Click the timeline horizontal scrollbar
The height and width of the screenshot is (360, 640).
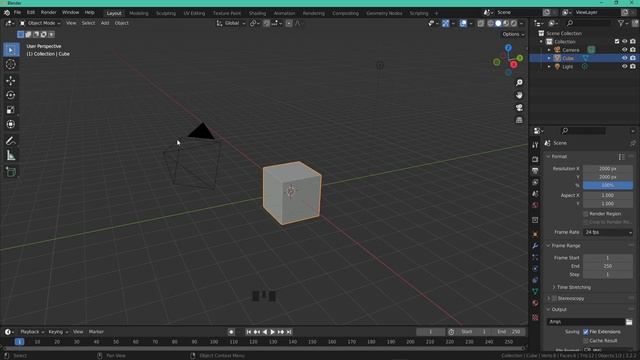point(263,349)
